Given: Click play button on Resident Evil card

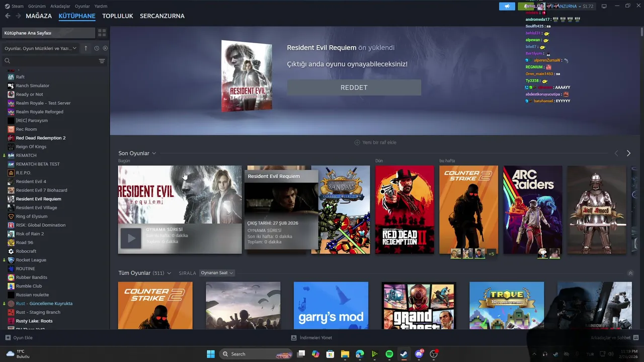Looking at the screenshot, I should 131,238.
